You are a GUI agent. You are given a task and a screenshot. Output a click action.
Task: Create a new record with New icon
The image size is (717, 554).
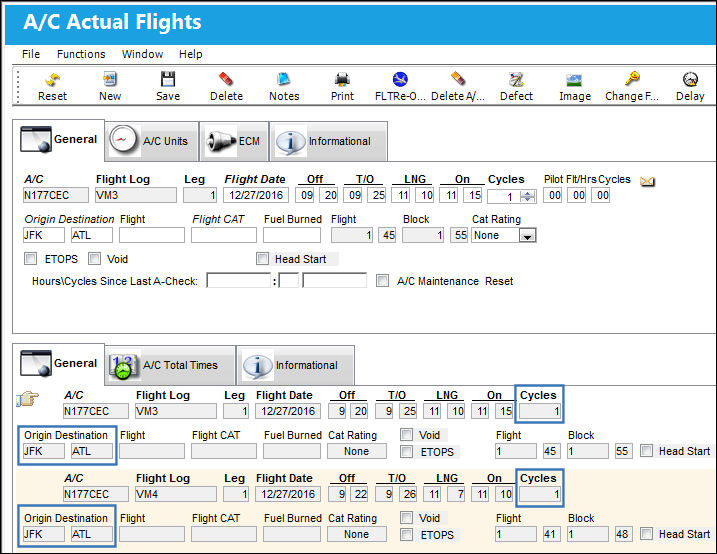(x=110, y=80)
